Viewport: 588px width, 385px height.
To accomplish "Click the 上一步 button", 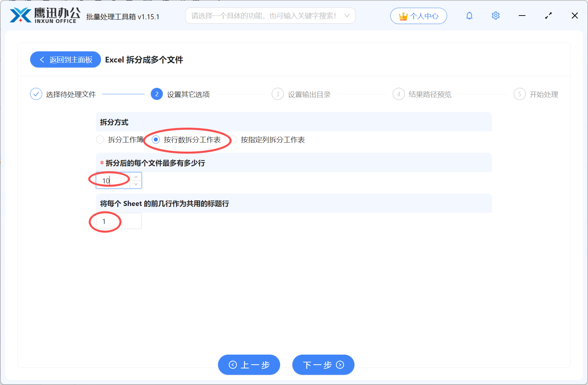I will click(x=249, y=365).
